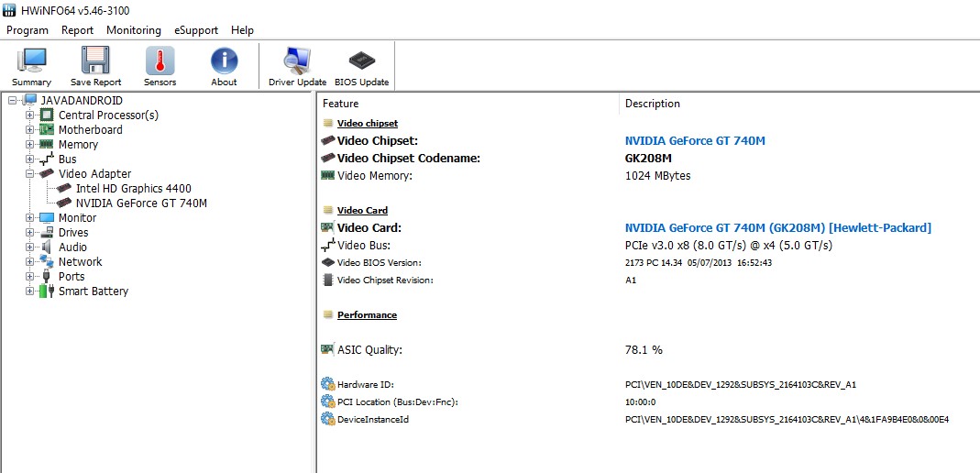
Task: Expand the Motherboard tree node
Action: [x=30, y=130]
